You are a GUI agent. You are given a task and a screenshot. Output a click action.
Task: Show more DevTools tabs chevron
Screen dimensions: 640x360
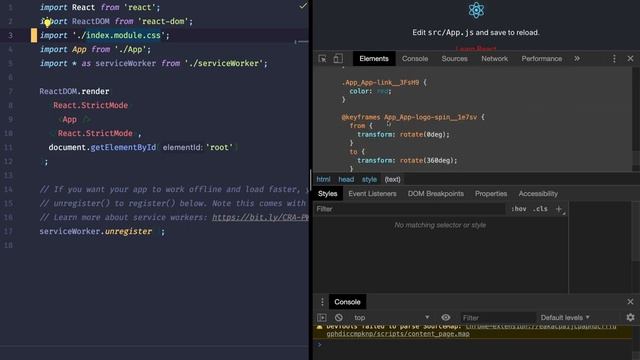coord(577,59)
